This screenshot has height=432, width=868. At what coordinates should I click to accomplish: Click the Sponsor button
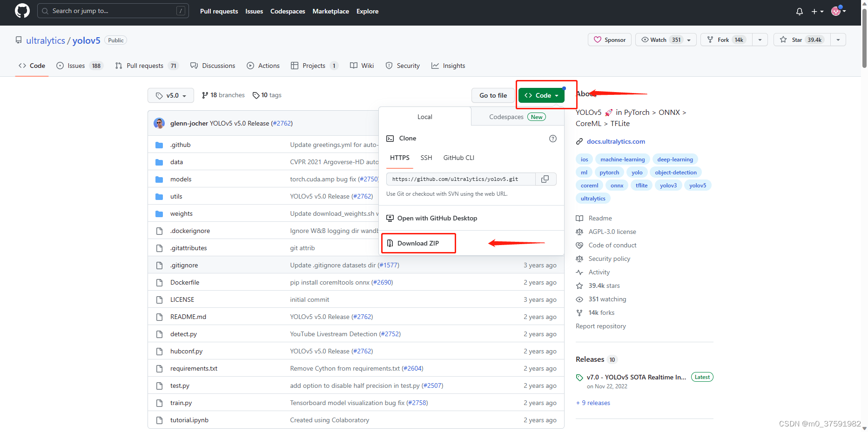point(610,40)
